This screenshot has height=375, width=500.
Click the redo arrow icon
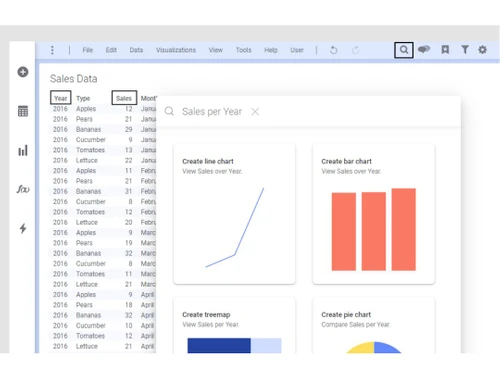pyautogui.click(x=356, y=50)
